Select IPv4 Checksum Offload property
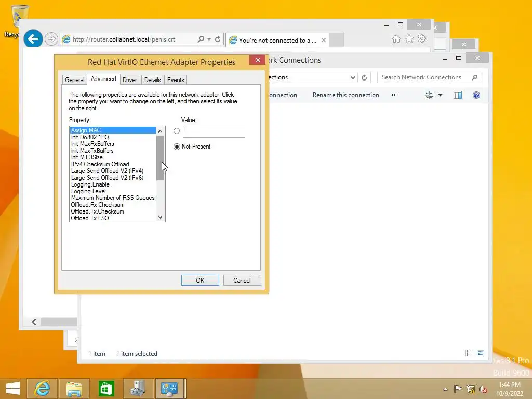 pos(113,164)
